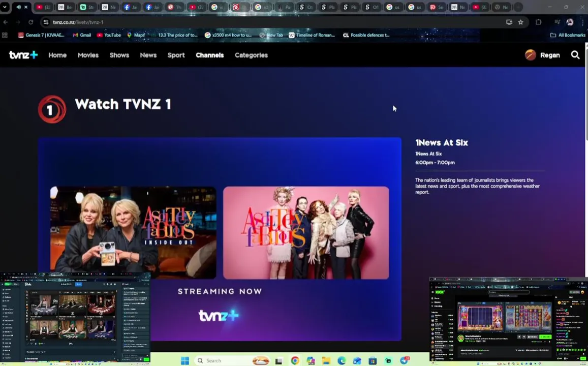Open Telegram from the taskbar
This screenshot has width=588, height=366.
click(404, 361)
